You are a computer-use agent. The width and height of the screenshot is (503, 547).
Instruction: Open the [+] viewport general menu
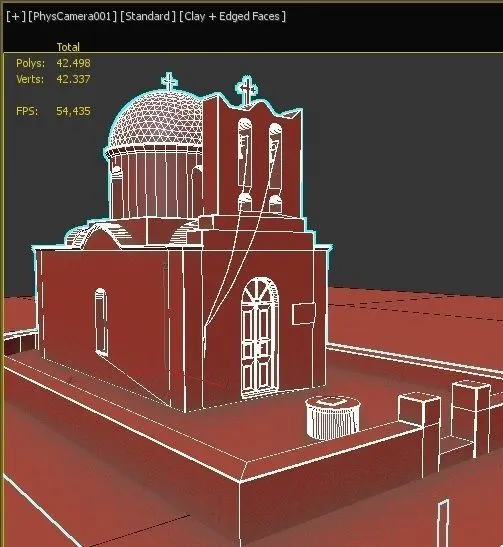(x=16, y=16)
